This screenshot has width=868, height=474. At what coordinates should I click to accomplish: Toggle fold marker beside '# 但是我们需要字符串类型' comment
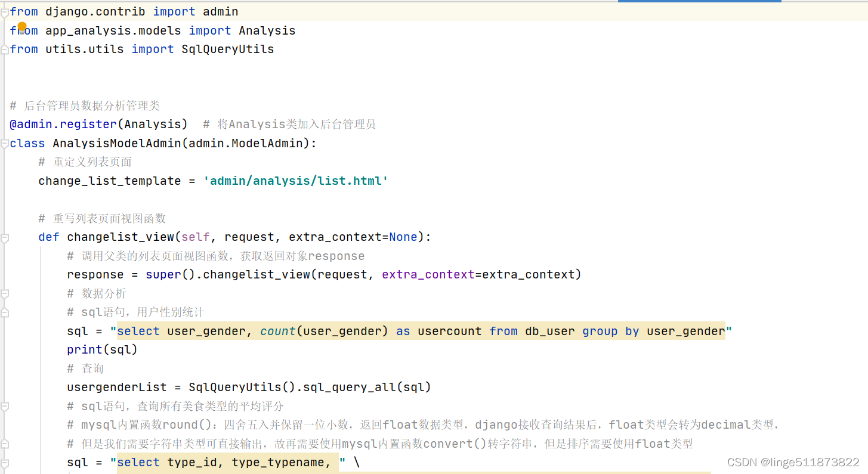[5, 444]
